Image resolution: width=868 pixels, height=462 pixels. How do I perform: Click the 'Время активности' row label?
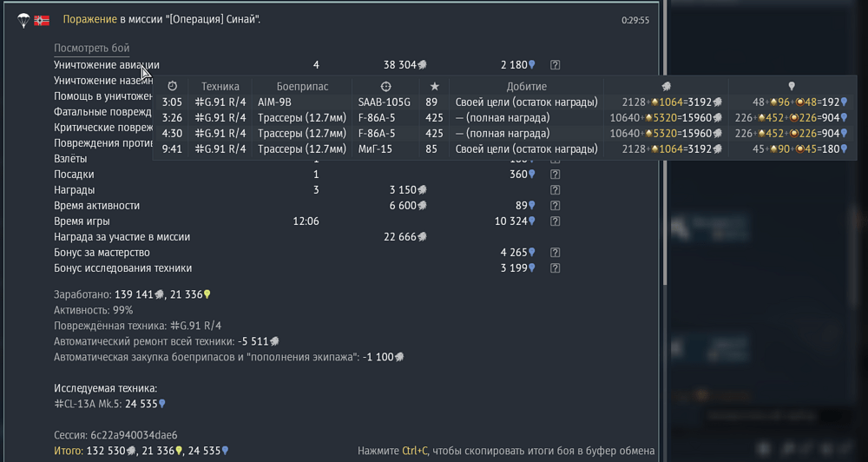tap(97, 206)
